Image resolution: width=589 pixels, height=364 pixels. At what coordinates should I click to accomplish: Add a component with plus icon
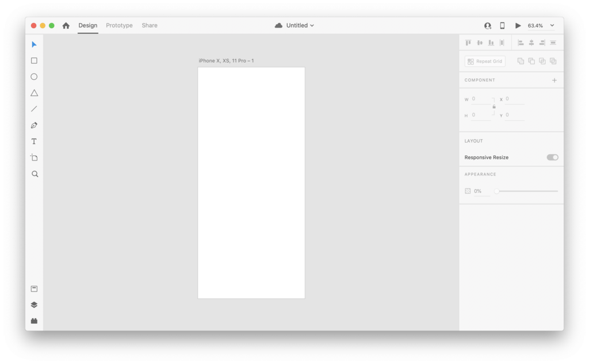(x=554, y=81)
